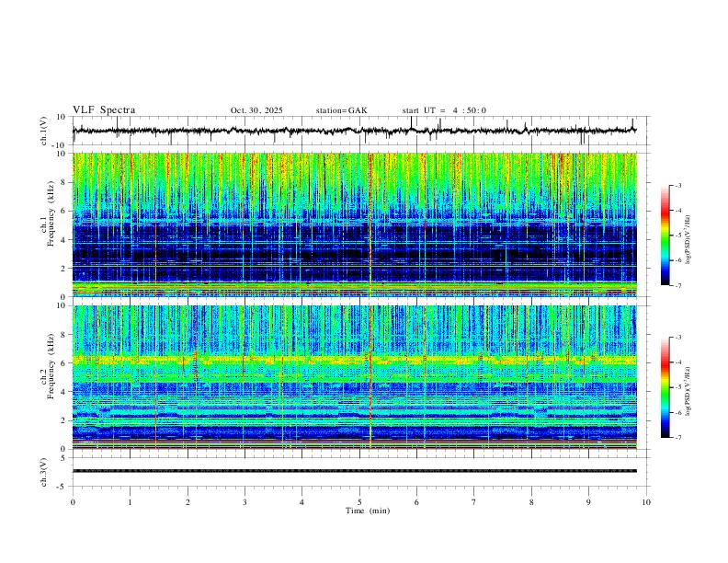
Task: Click the '5' tick on ch.3(V) axis
Action: tap(64, 457)
